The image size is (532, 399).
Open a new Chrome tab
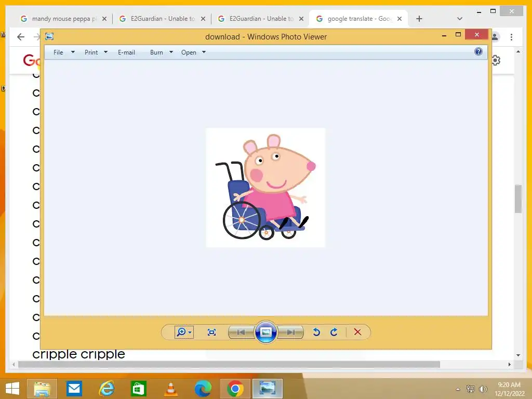[419, 19]
